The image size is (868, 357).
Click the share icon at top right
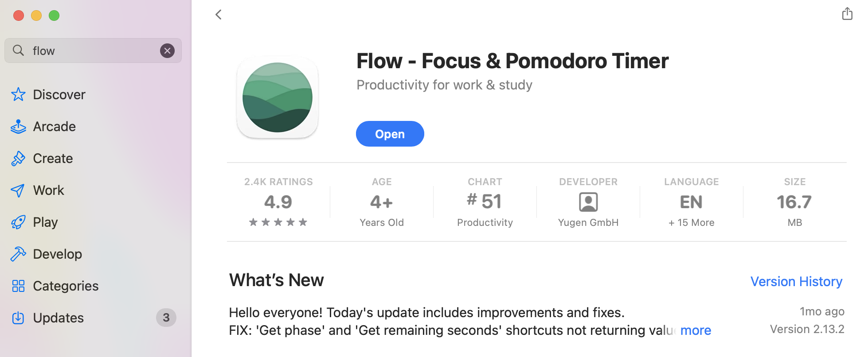pyautogui.click(x=847, y=14)
